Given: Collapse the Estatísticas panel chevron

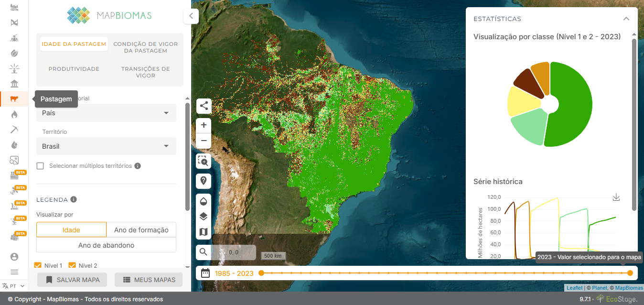Looking at the screenshot, I should pyautogui.click(x=626, y=18).
